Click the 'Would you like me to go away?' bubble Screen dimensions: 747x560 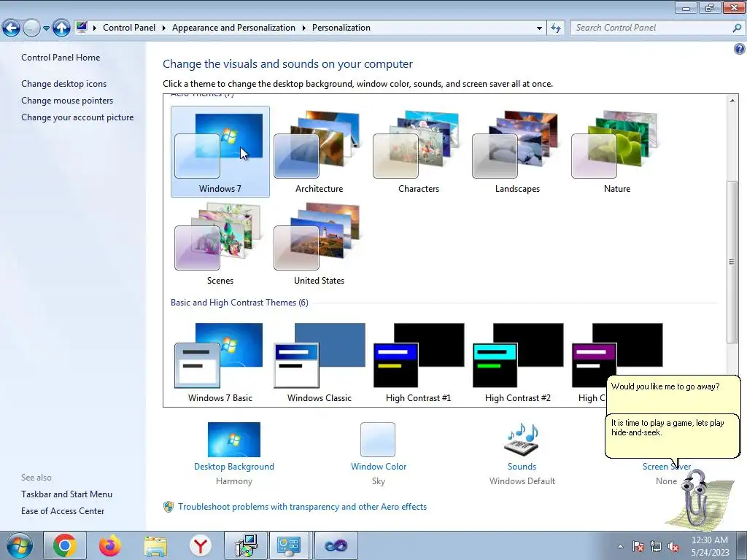coord(673,394)
